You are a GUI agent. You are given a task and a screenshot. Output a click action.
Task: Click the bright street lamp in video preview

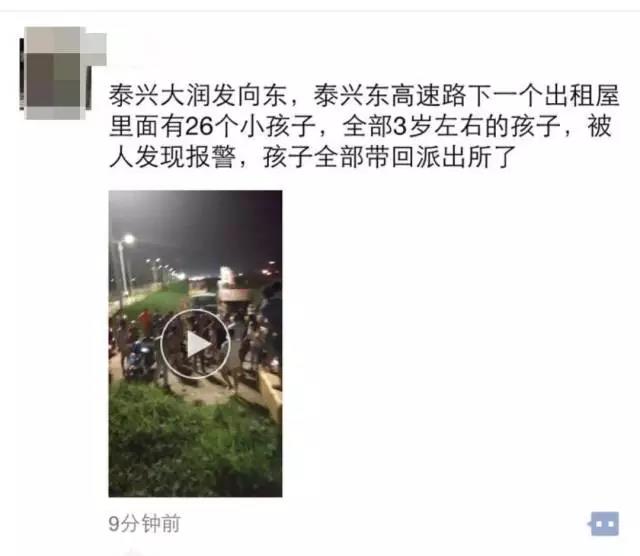tap(129, 239)
